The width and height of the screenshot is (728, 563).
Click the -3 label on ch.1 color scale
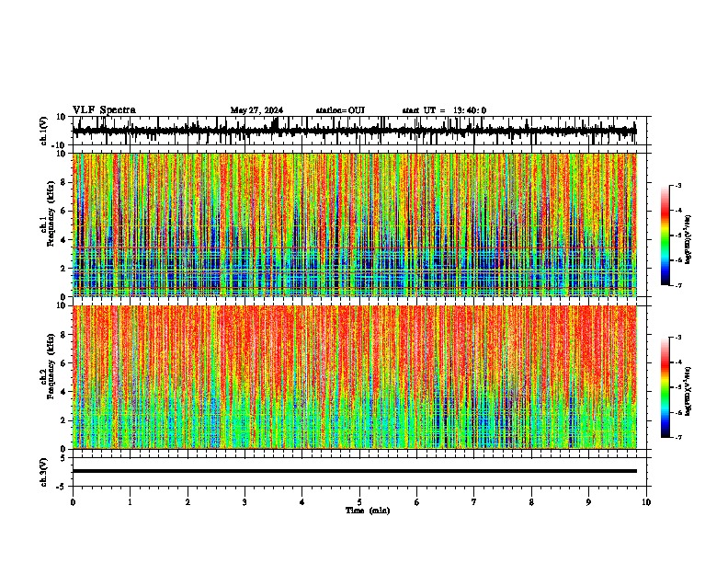(x=678, y=186)
